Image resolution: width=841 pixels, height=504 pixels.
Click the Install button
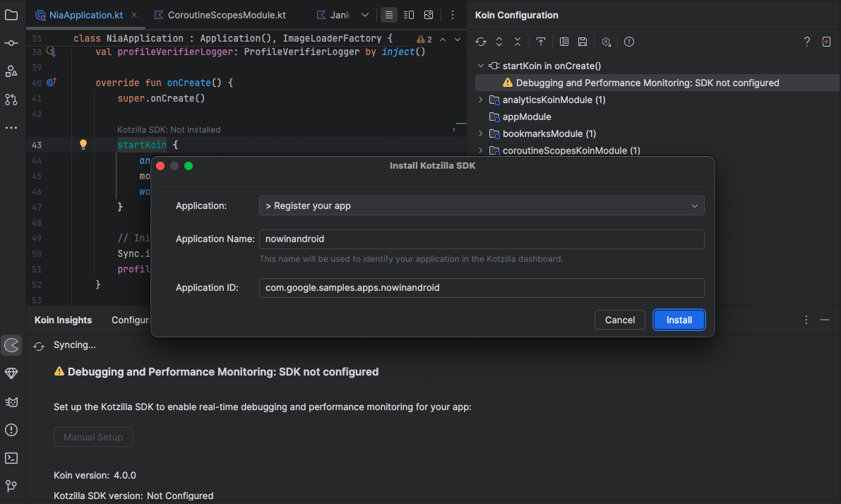(679, 320)
